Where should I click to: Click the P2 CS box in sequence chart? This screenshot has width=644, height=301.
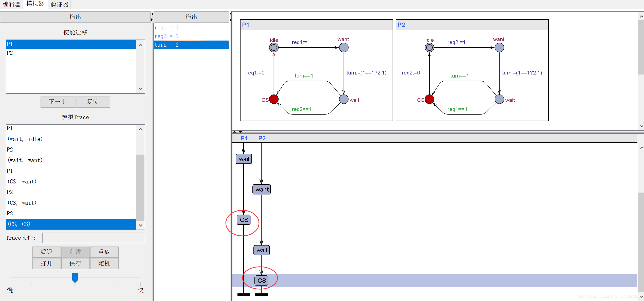[261, 281]
